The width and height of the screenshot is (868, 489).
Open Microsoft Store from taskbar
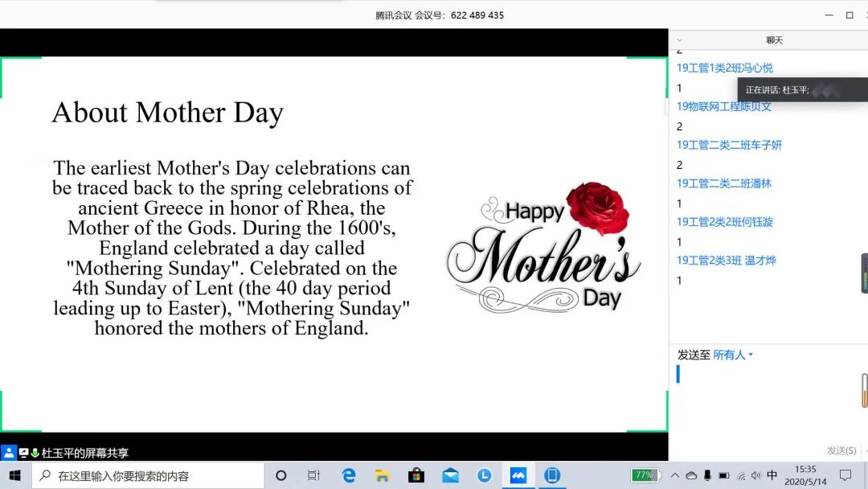coord(416,475)
